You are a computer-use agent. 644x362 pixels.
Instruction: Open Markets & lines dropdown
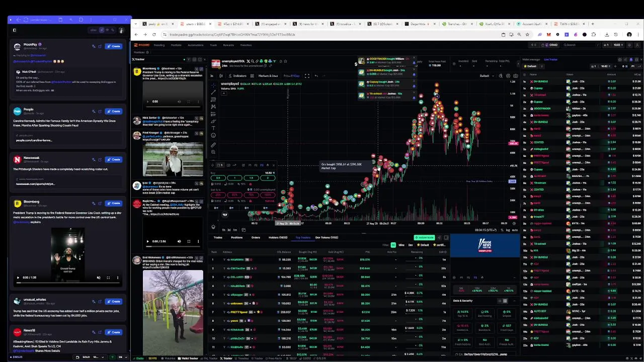pyautogui.click(x=268, y=76)
